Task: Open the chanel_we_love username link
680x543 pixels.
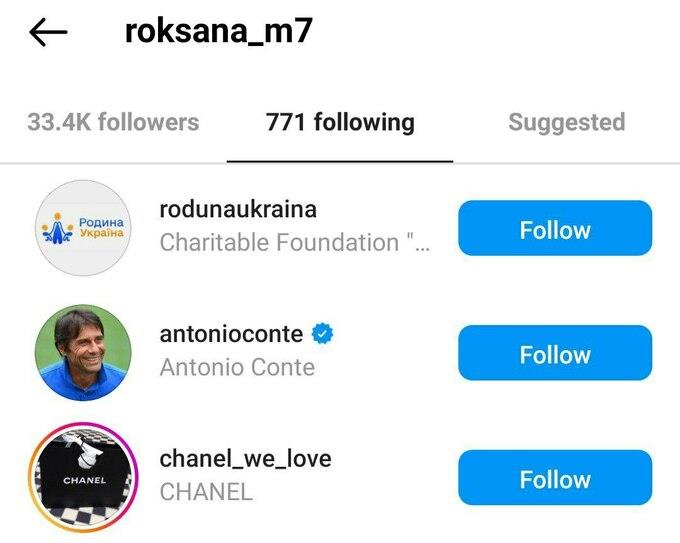Action: pos(245,459)
